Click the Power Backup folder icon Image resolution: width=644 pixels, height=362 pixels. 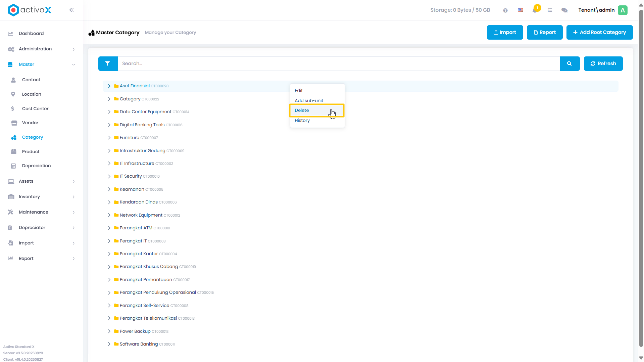pyautogui.click(x=116, y=331)
